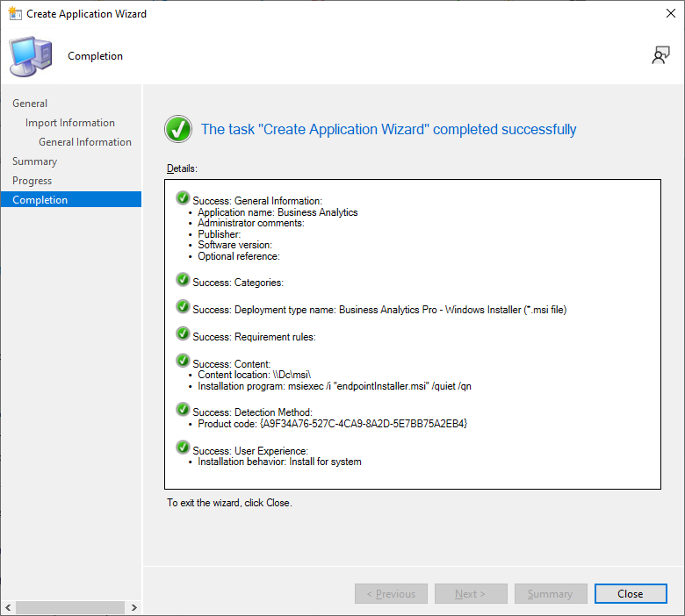Click checkmark next to Content success
685x616 pixels.
click(x=183, y=361)
